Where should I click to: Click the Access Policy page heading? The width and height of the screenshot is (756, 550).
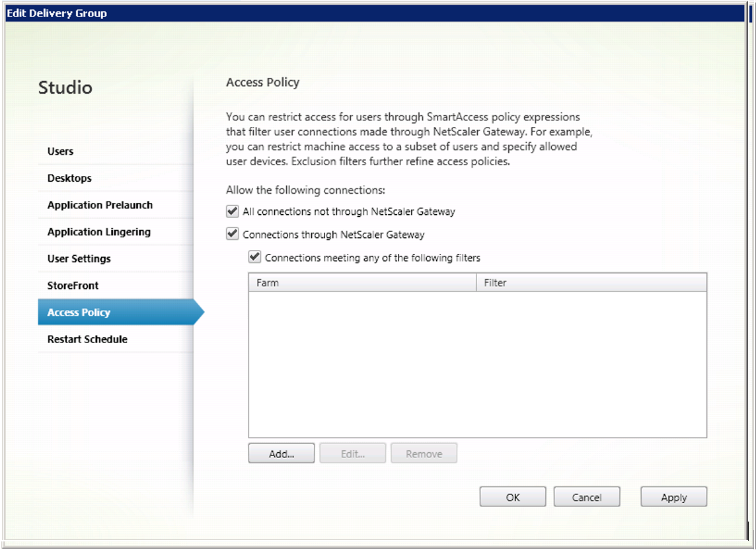[263, 83]
